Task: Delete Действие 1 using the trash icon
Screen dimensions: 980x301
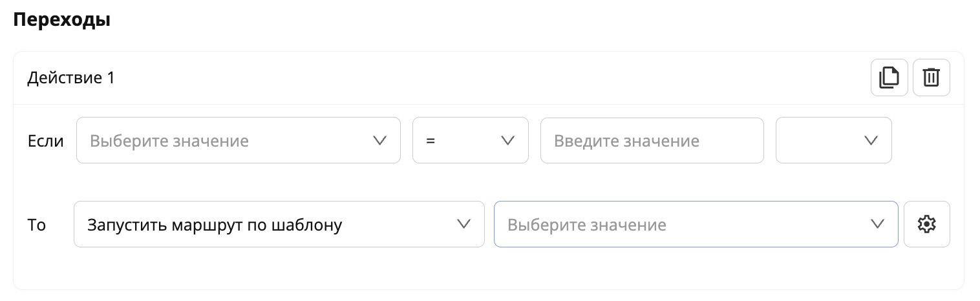Action: (931, 78)
